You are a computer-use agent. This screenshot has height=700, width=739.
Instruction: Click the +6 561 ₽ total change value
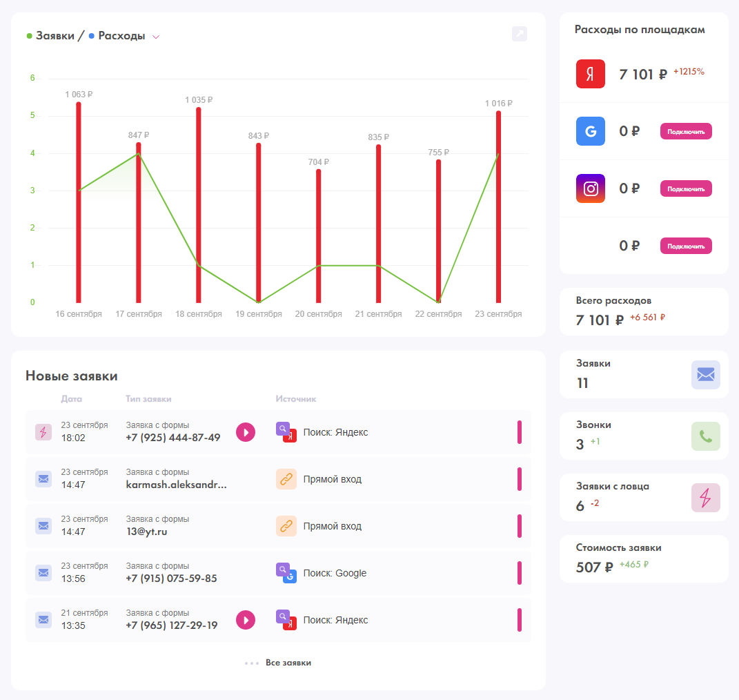(x=647, y=318)
